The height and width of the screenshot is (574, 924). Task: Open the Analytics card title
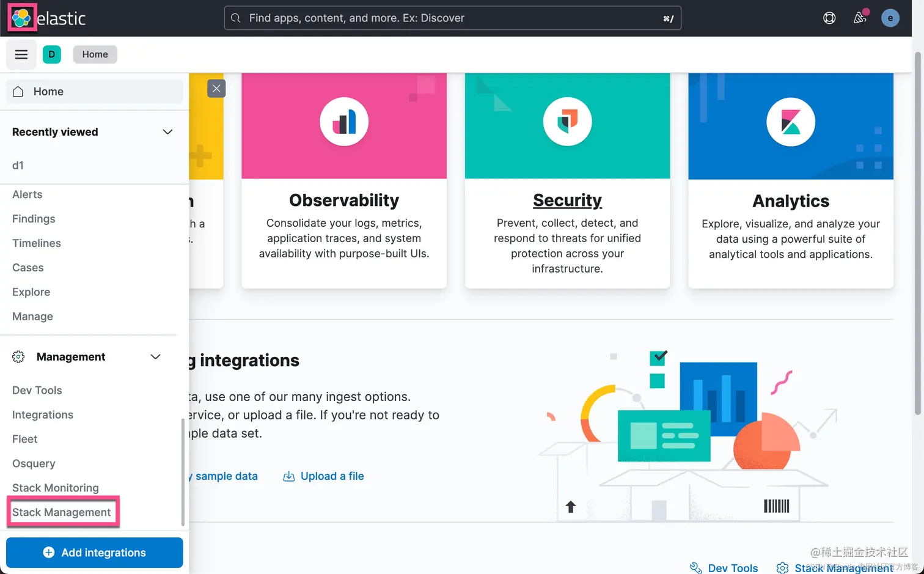pos(791,201)
